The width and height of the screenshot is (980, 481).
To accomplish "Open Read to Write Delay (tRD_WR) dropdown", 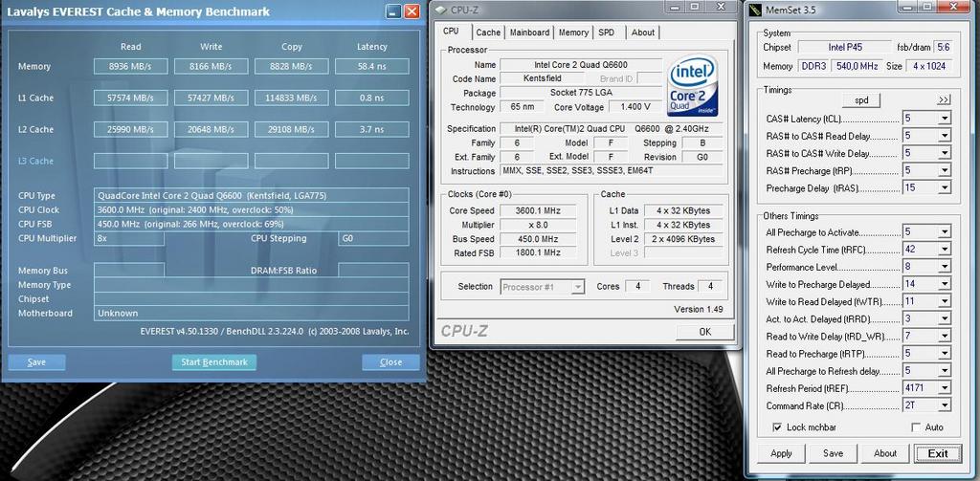I will [x=944, y=336].
